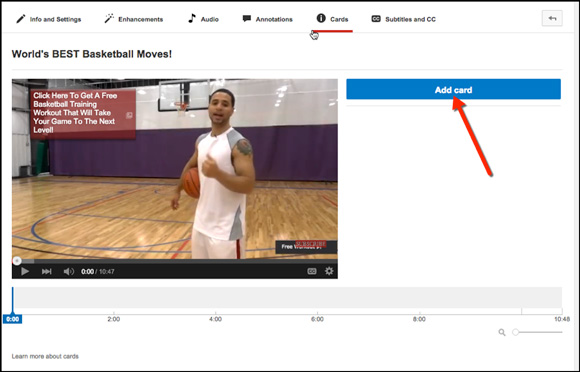Skip to the next video
The width and height of the screenshot is (580, 372).
[46, 271]
